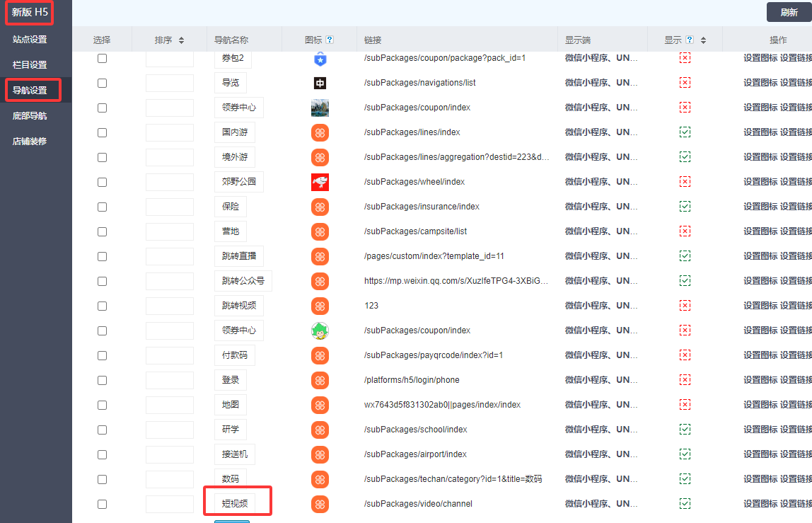
Task: Open 底部导航 in the sidebar
Action: click(x=30, y=115)
